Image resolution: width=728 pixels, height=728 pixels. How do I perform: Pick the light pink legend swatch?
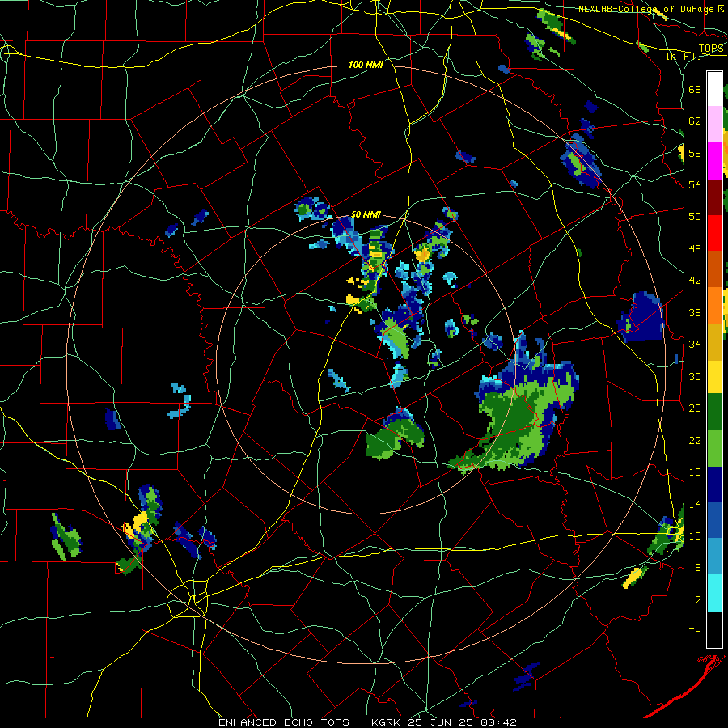pyautogui.click(x=714, y=125)
